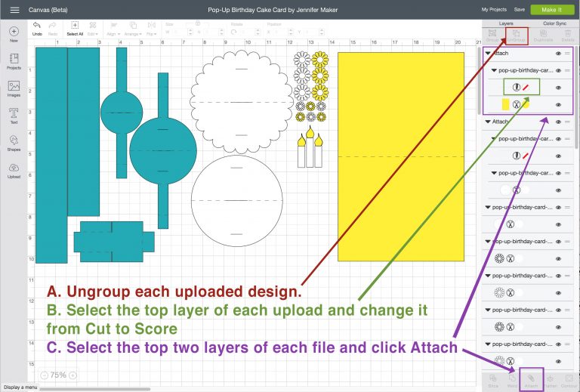Screen dimensions: 580x392
Task: Zoom out with the minus icon
Action: click(44, 375)
